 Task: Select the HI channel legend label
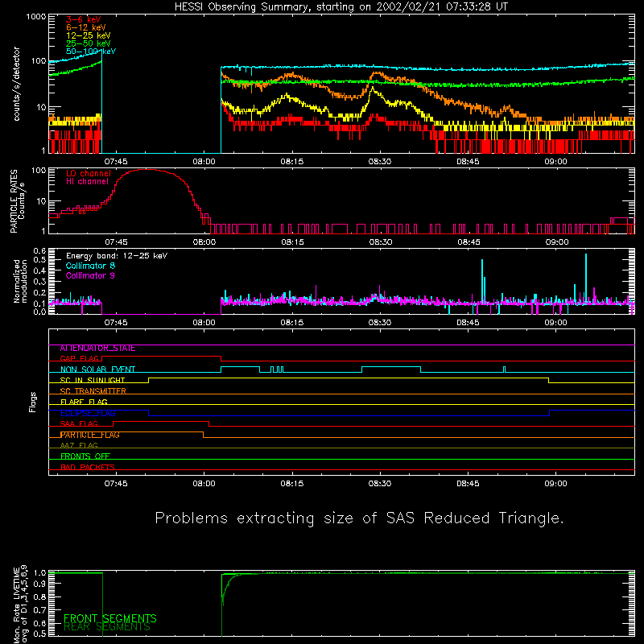[87, 182]
